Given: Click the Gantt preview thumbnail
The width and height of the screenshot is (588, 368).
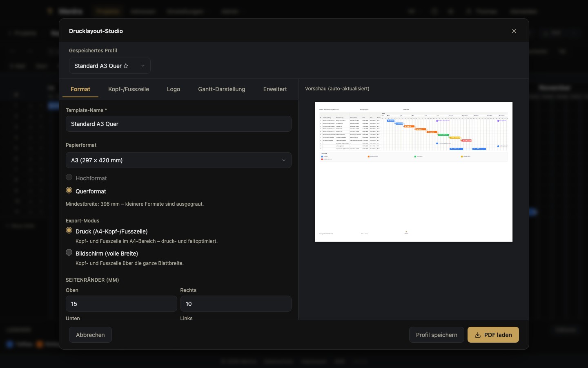Looking at the screenshot, I should coord(414,172).
